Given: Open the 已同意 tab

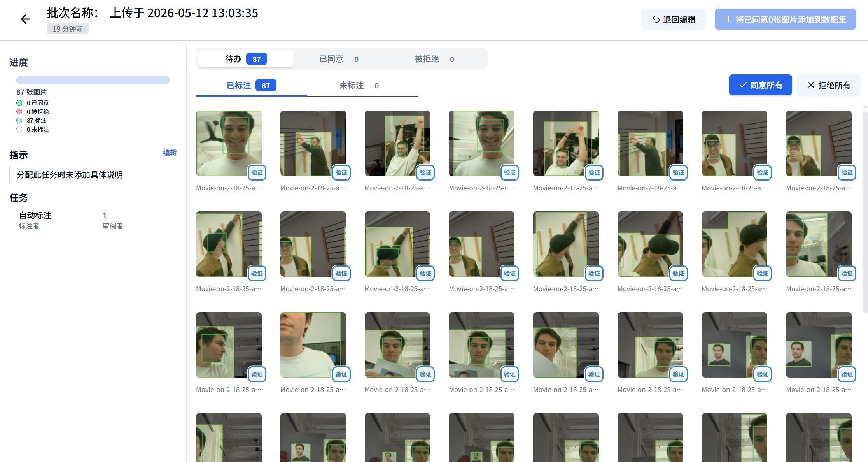Looking at the screenshot, I should coord(339,59).
